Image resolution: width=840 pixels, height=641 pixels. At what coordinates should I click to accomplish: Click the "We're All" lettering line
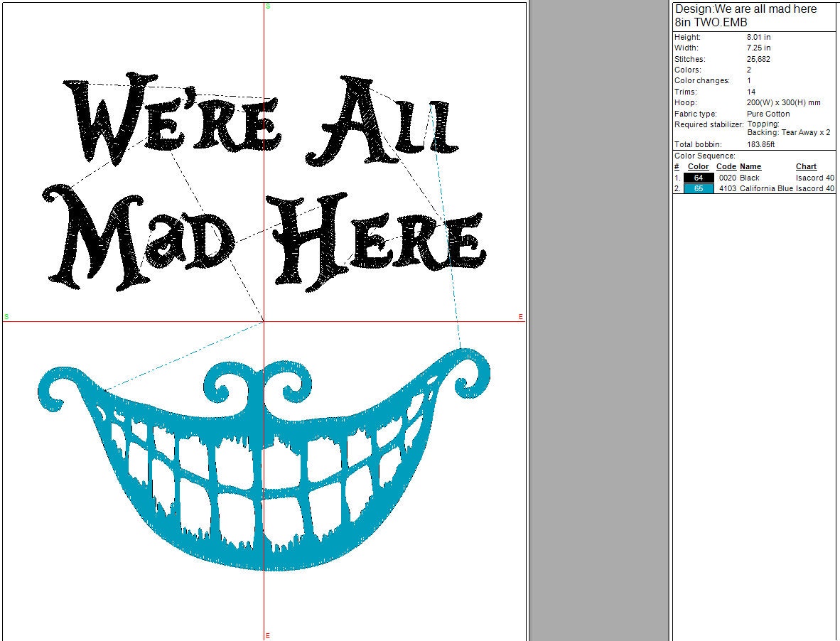click(x=263, y=117)
